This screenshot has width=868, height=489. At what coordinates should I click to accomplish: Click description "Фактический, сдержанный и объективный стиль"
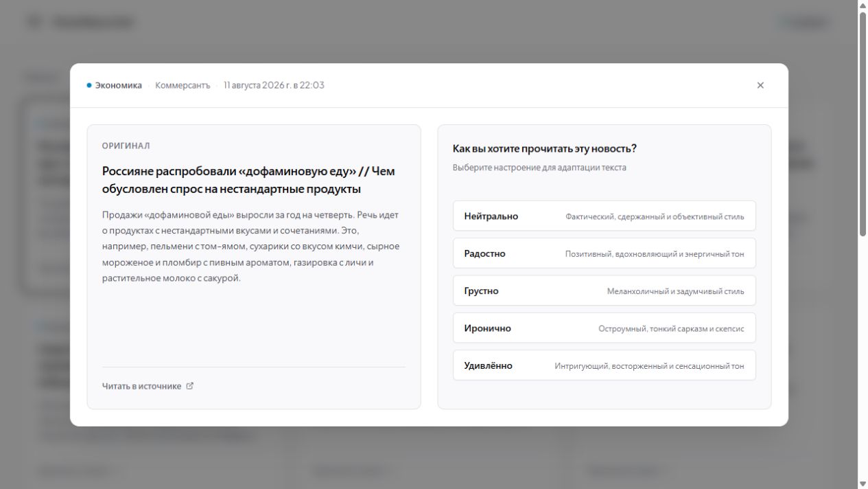pos(655,216)
